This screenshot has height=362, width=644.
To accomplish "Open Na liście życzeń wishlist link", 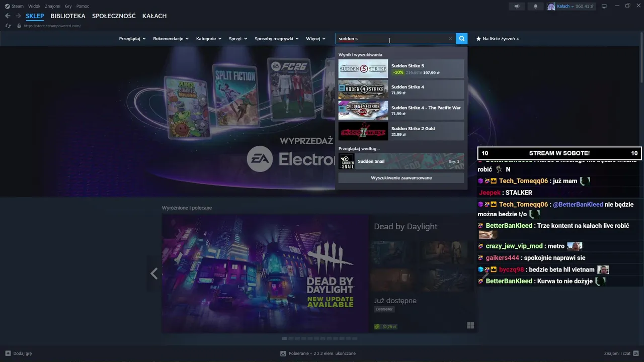I will coord(498,39).
